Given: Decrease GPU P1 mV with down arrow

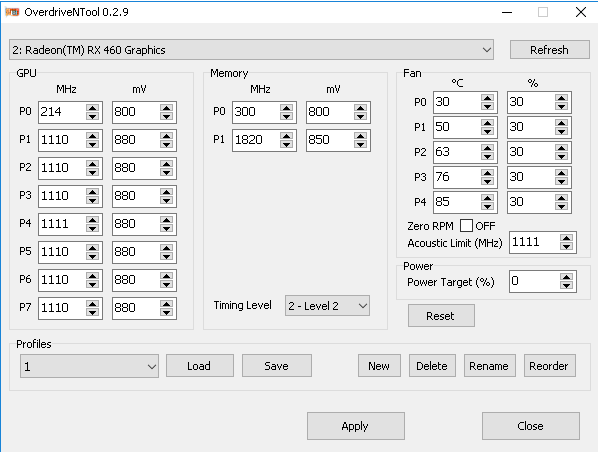Looking at the screenshot, I should (166, 144).
